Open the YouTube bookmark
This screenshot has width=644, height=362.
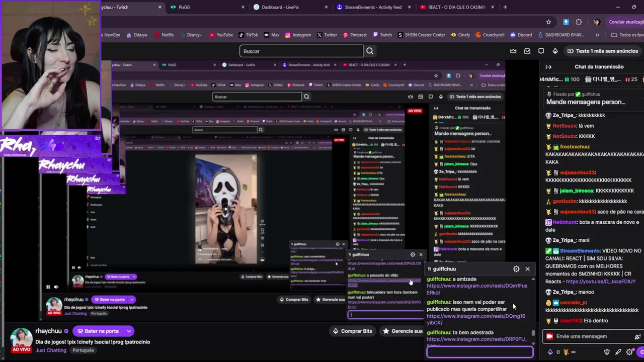[221, 35]
